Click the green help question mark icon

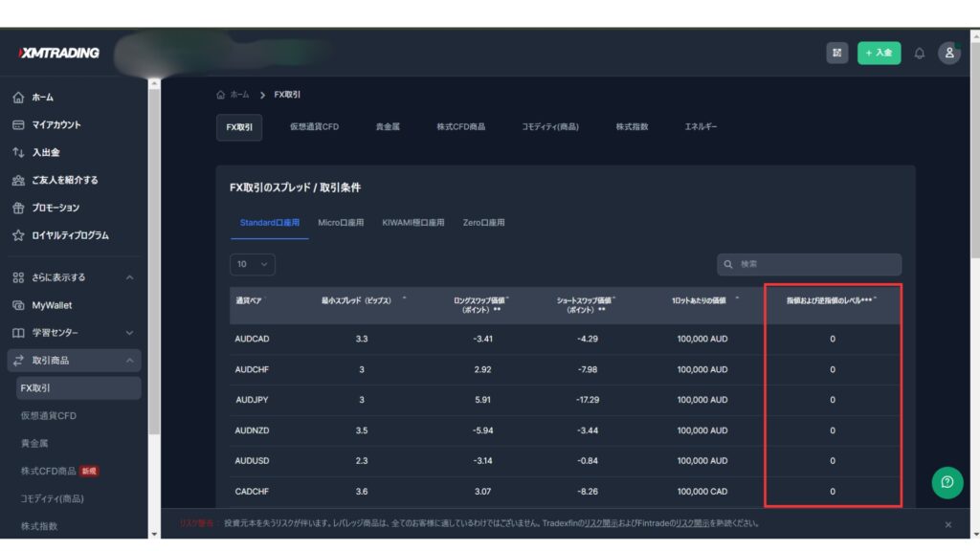point(947,482)
